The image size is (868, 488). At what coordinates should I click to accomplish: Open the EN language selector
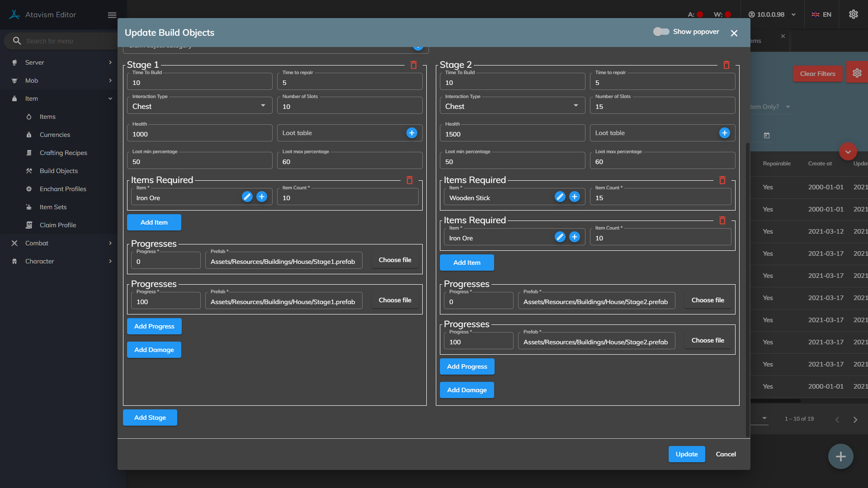tap(821, 14)
